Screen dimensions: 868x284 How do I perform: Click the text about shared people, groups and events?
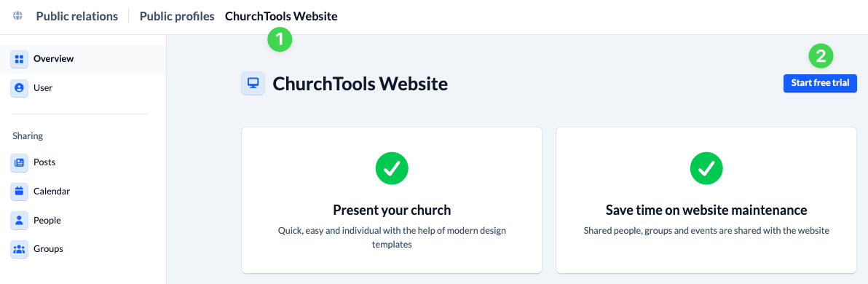point(706,230)
